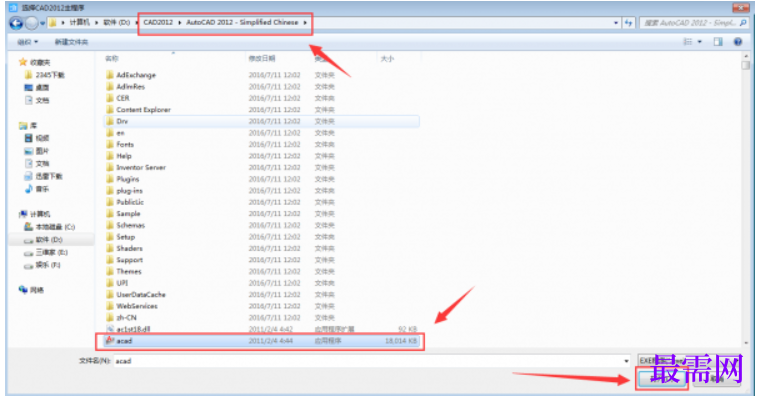The image size is (762, 400).
Task: Click the 网络 network icon in sidebar
Action: click(x=23, y=290)
